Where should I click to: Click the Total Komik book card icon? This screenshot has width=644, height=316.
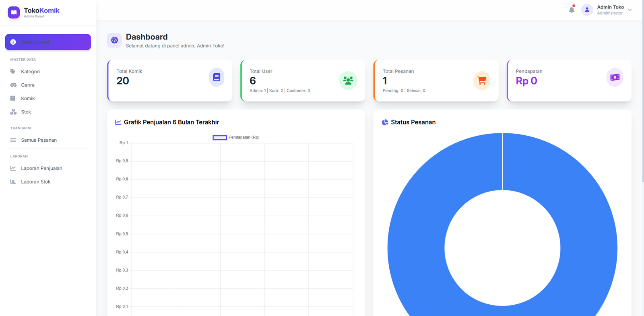pyautogui.click(x=217, y=77)
